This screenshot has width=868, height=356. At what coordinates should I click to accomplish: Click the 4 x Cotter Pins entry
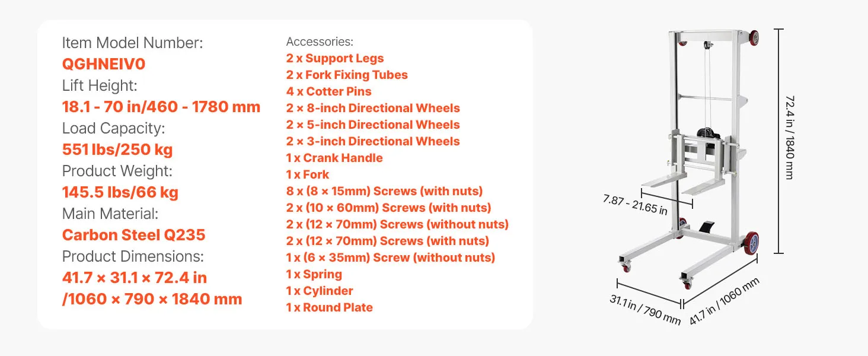click(x=329, y=91)
